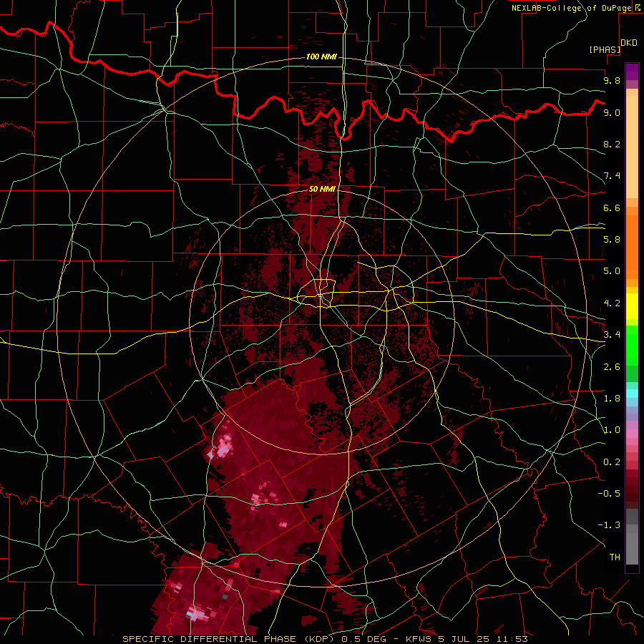Click "SPECIFIC DIFFERENTIAL PHASE" in the caption

click(x=209, y=639)
